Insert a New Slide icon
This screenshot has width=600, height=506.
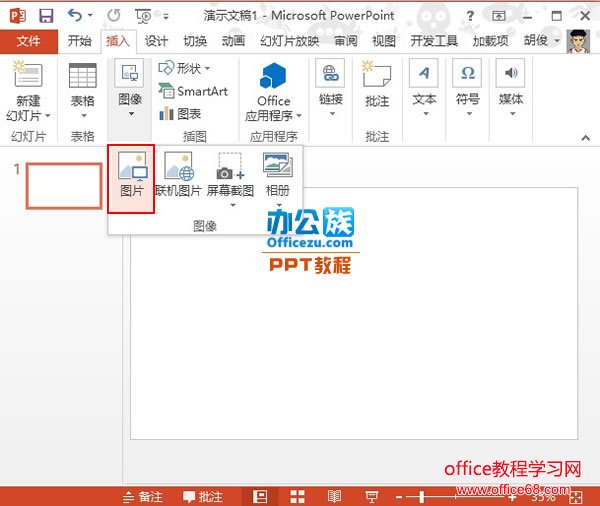[28, 73]
